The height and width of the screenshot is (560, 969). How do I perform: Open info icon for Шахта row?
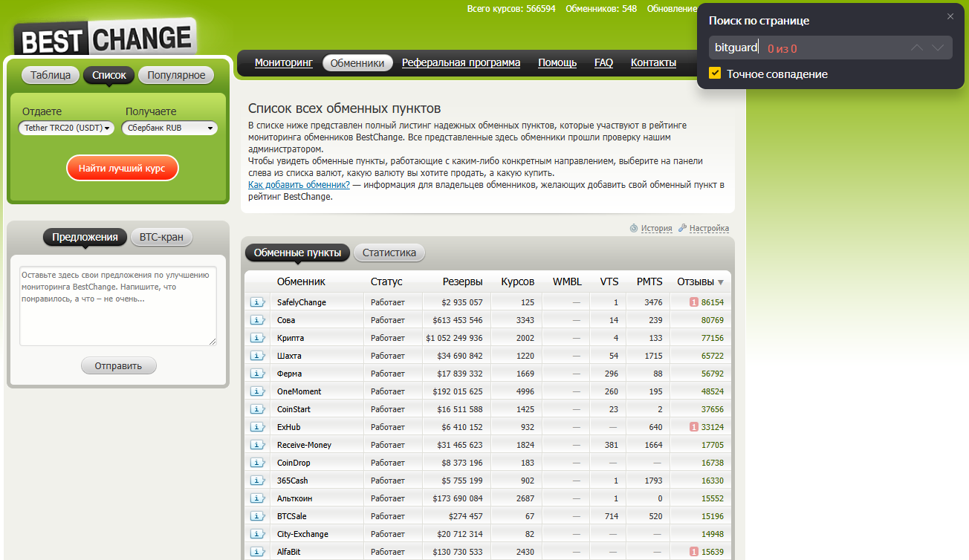click(257, 356)
